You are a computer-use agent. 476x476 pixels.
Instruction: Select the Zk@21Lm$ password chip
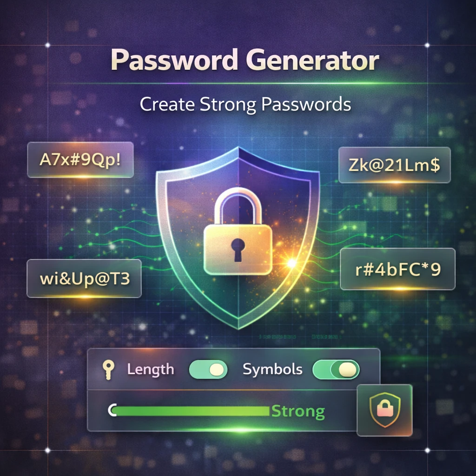coord(394,165)
